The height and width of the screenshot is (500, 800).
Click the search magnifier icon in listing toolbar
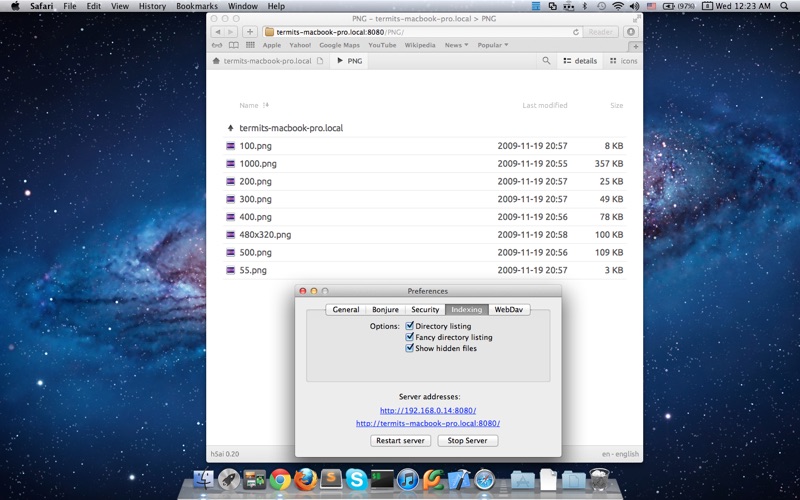(x=546, y=61)
